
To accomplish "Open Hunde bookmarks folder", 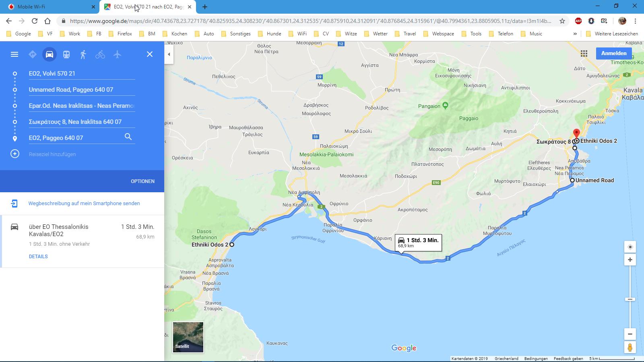I will (x=269, y=34).
